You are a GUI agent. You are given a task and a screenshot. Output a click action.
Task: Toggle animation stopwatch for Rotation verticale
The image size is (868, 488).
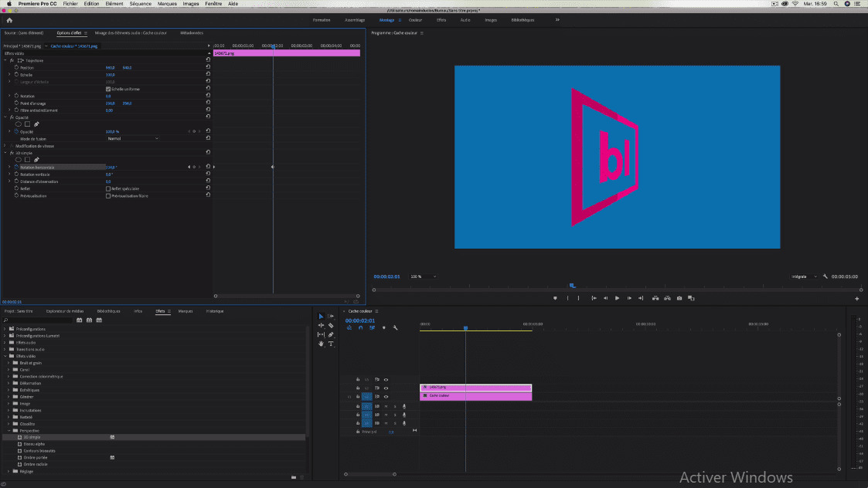[16, 175]
